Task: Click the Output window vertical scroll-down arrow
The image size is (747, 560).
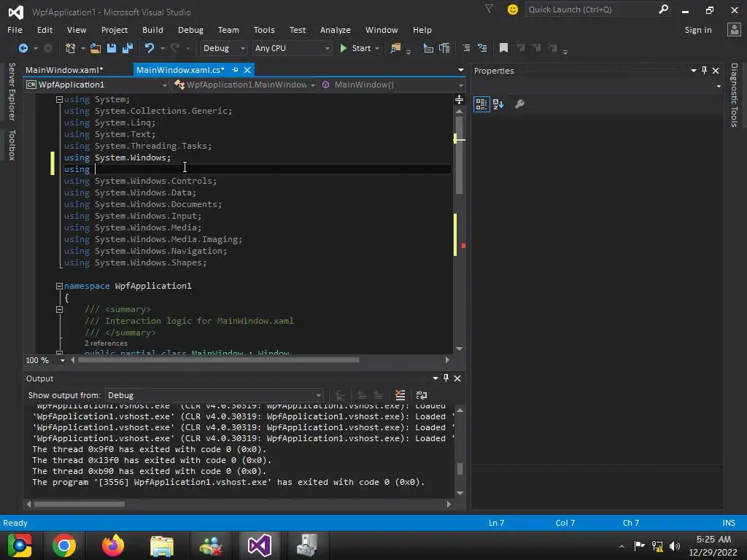Action: (x=460, y=493)
